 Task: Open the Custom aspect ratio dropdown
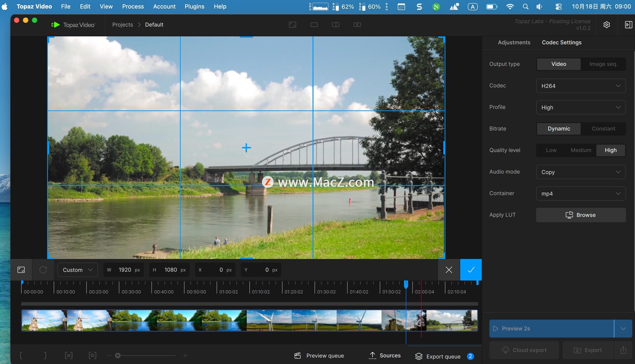pyautogui.click(x=77, y=270)
